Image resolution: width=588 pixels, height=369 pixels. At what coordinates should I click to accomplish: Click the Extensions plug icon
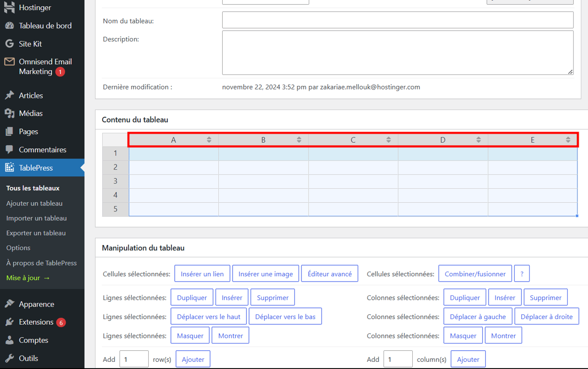point(9,322)
